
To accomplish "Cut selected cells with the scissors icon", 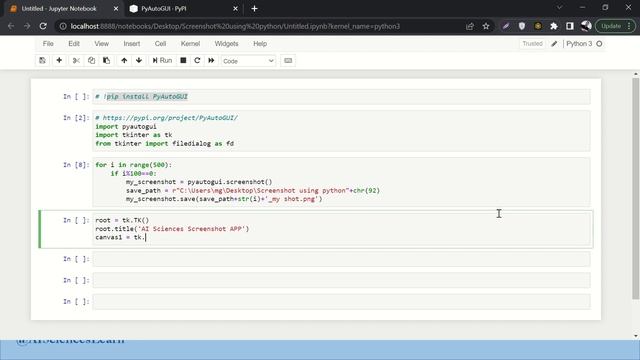I will (76, 60).
